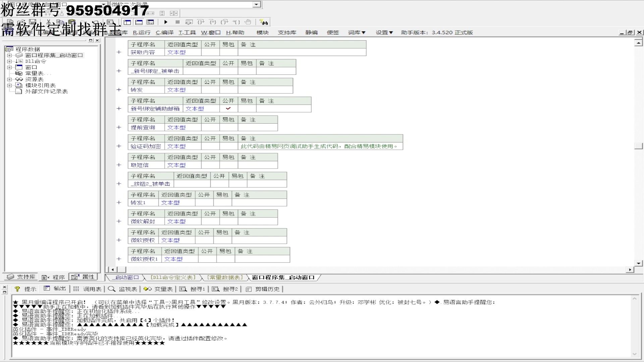The image size is (644, 362).
Task: Toggle 公开 cell for 转发 subroutine
Action: pyautogui.click(x=210, y=90)
